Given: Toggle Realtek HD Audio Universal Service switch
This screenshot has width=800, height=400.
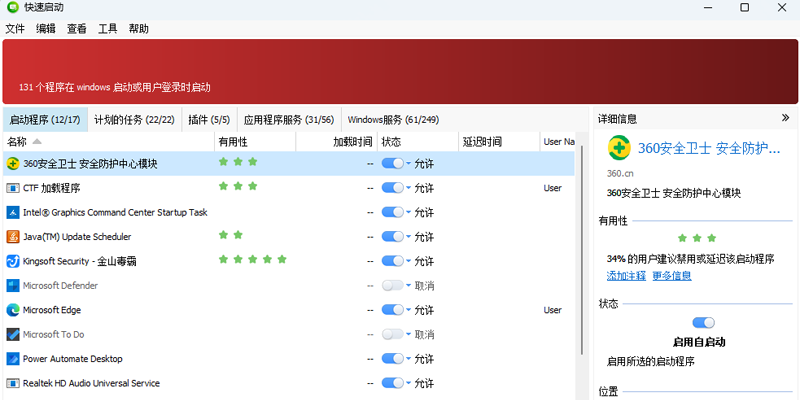Looking at the screenshot, I should coord(393,383).
